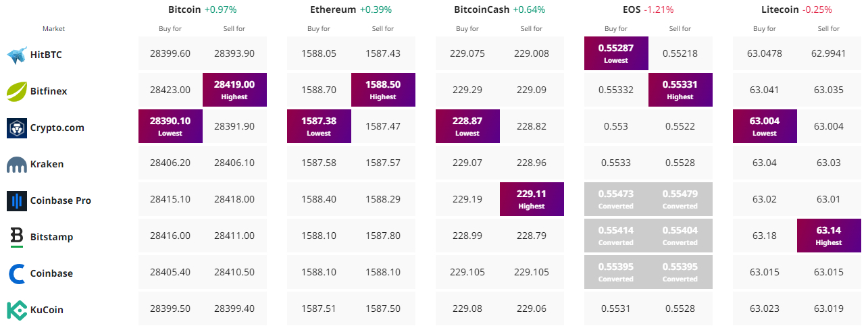Click Bitfinex highest Bitcoin sell price 28419.00
The height and width of the screenshot is (326, 868).
tap(234, 89)
